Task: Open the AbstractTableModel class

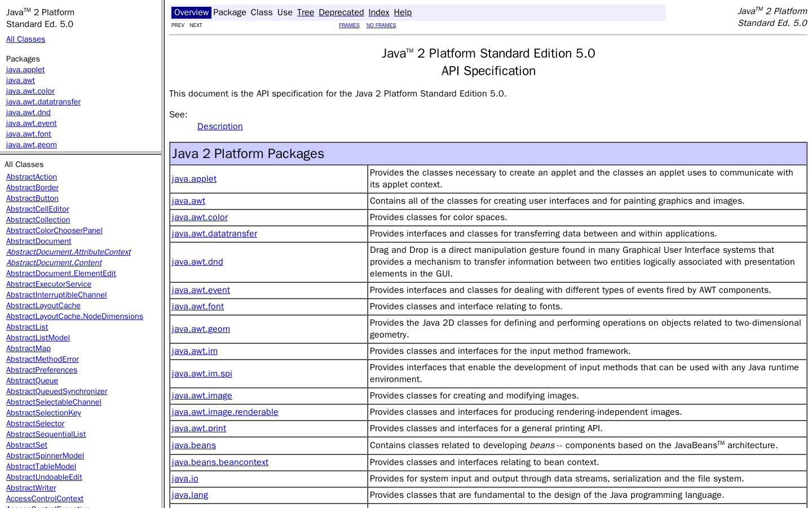Action: pos(41,466)
